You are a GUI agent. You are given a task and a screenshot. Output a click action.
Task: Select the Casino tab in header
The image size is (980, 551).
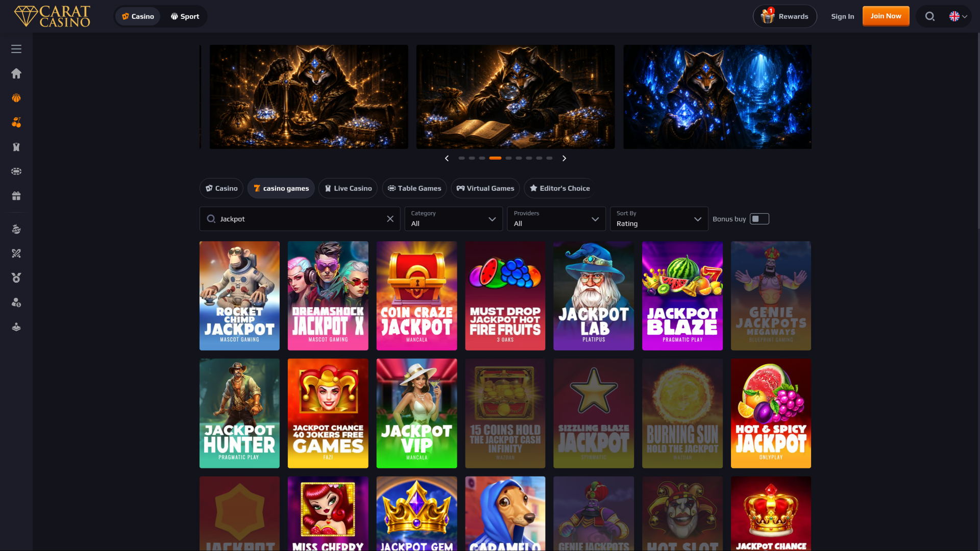pyautogui.click(x=138, y=16)
